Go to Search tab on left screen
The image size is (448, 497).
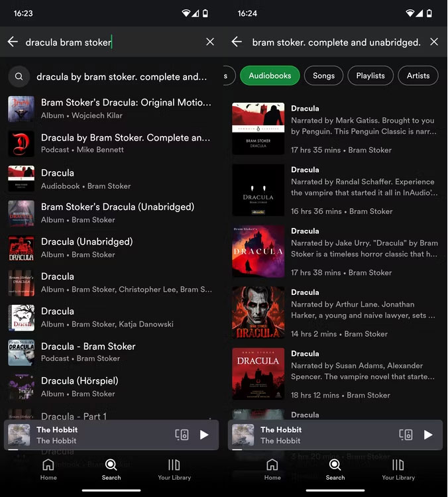click(x=111, y=470)
